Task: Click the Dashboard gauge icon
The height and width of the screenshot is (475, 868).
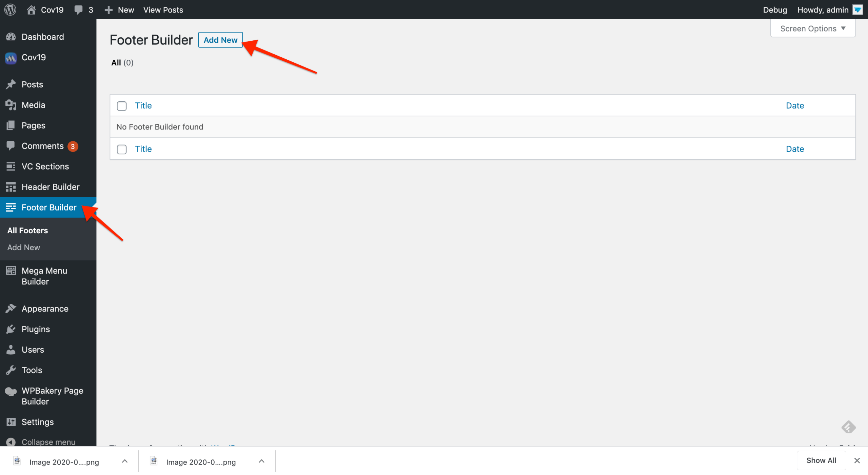Action: coord(11,37)
